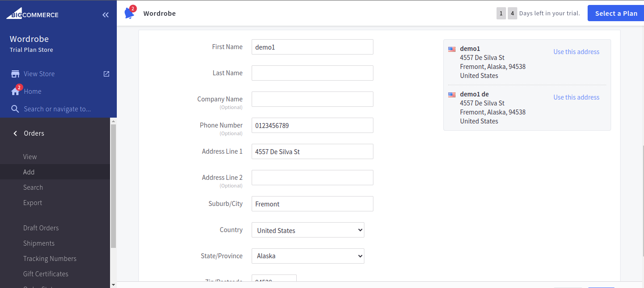
Task: Click the Last Name field
Action: click(x=313, y=73)
